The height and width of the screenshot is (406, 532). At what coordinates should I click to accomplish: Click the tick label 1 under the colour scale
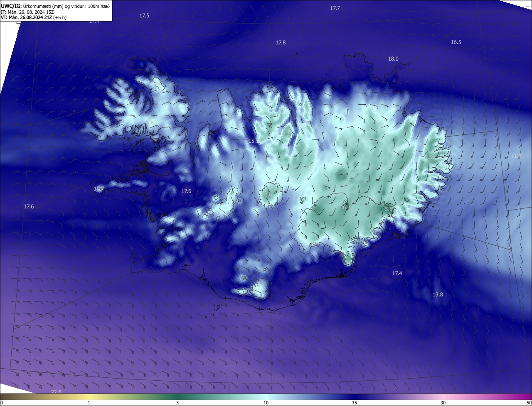[x=89, y=403]
